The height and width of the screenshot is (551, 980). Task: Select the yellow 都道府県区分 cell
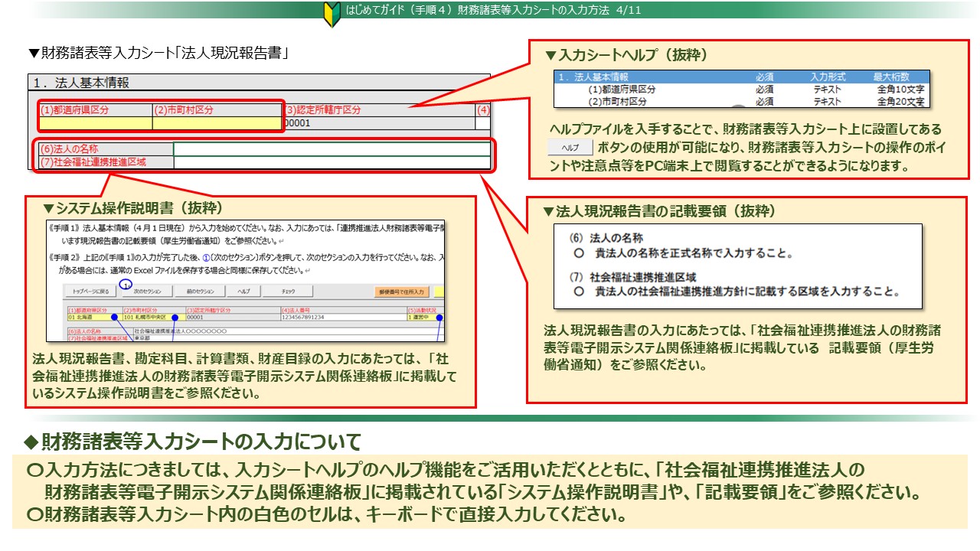pos(96,123)
